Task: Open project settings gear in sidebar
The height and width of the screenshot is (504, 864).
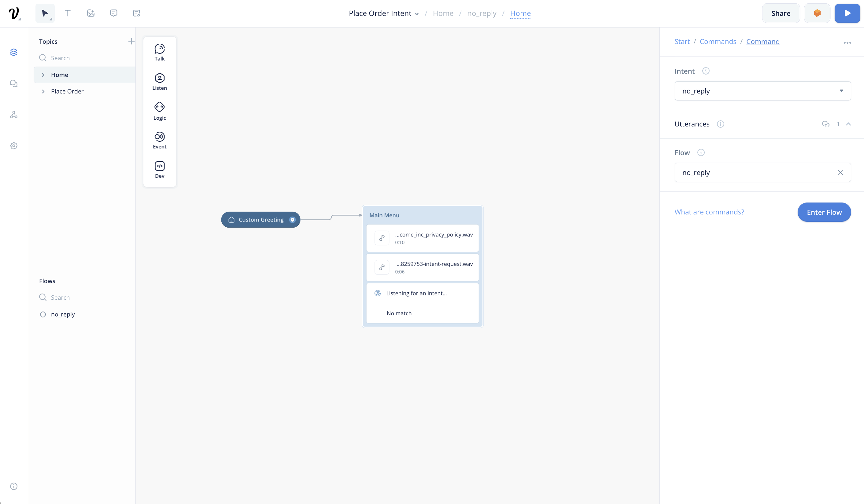Action: pos(14,146)
